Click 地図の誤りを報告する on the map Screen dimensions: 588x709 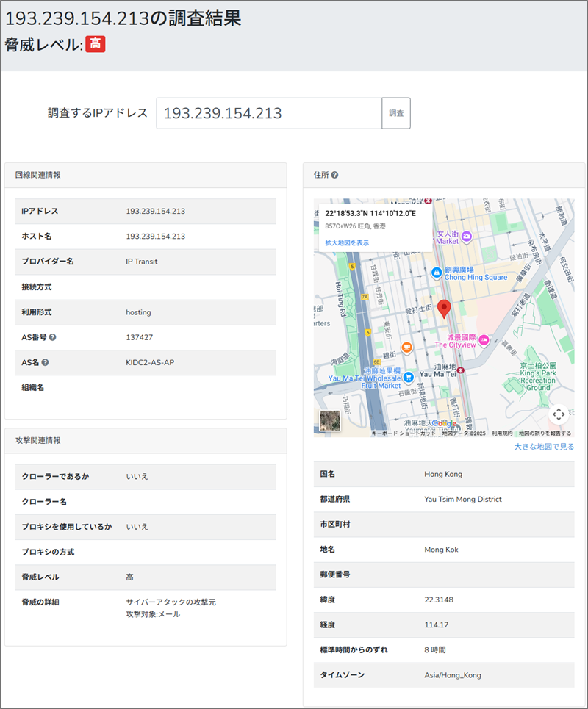click(x=544, y=433)
